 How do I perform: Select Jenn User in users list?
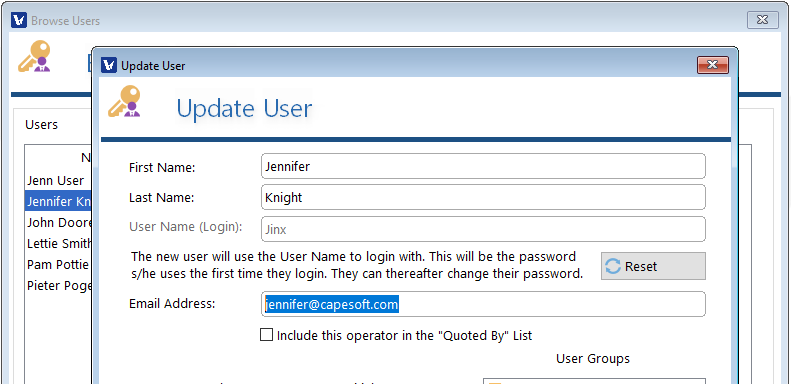(59, 180)
